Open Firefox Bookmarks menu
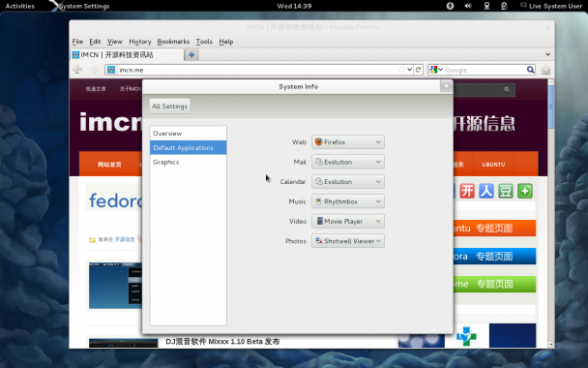 pos(173,42)
